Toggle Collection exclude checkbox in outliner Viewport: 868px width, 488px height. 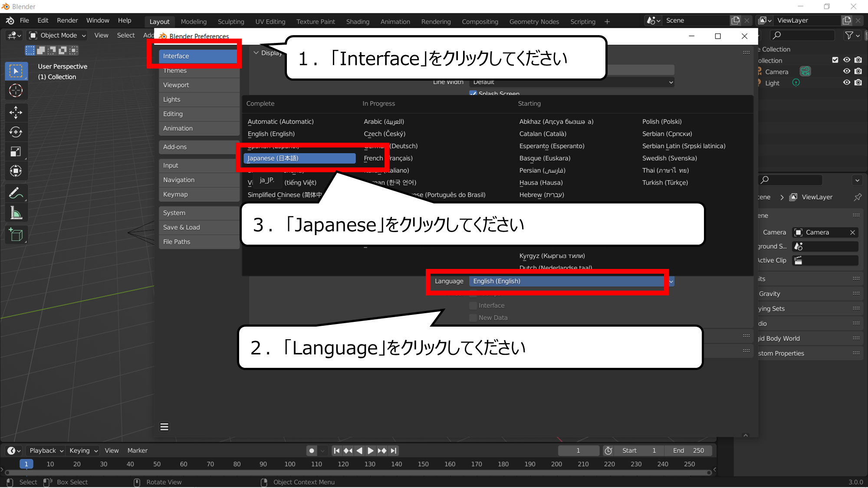[835, 60]
